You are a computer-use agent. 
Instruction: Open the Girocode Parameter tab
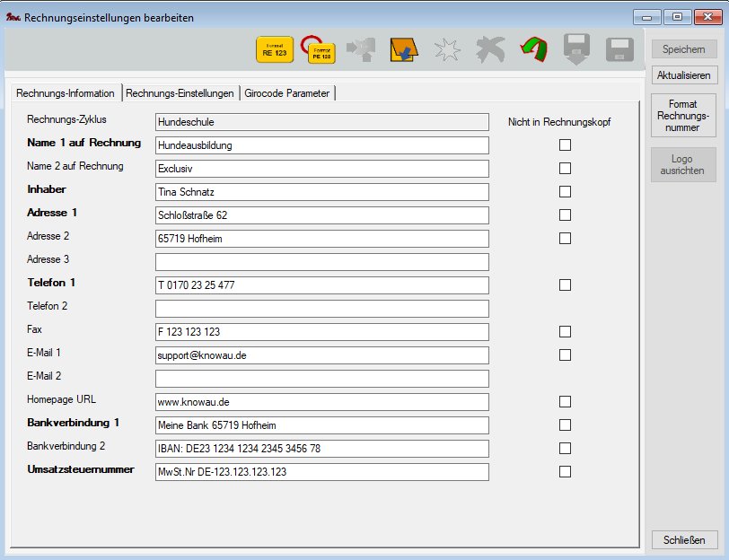(287, 93)
